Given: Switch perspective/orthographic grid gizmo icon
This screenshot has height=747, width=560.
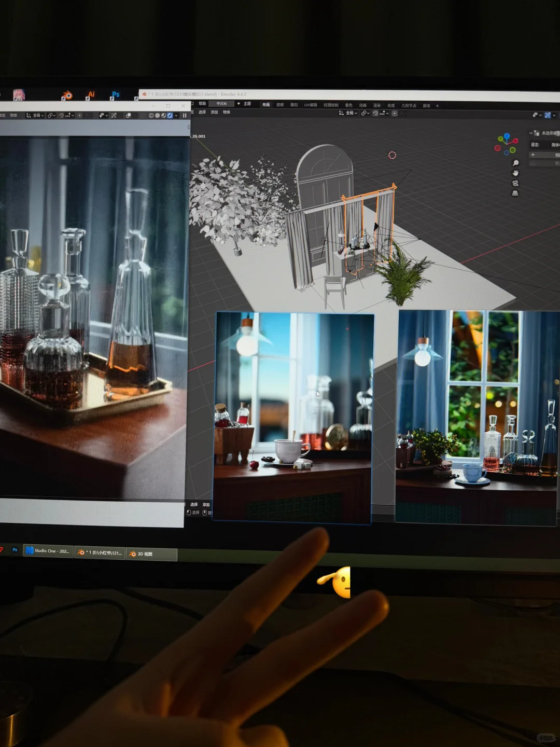Looking at the screenshot, I should point(515,193).
